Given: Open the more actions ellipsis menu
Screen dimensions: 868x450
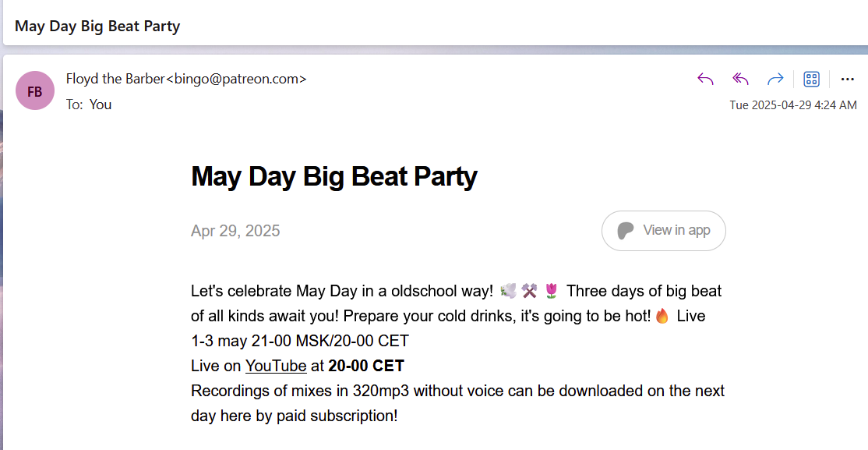Looking at the screenshot, I should click(847, 80).
